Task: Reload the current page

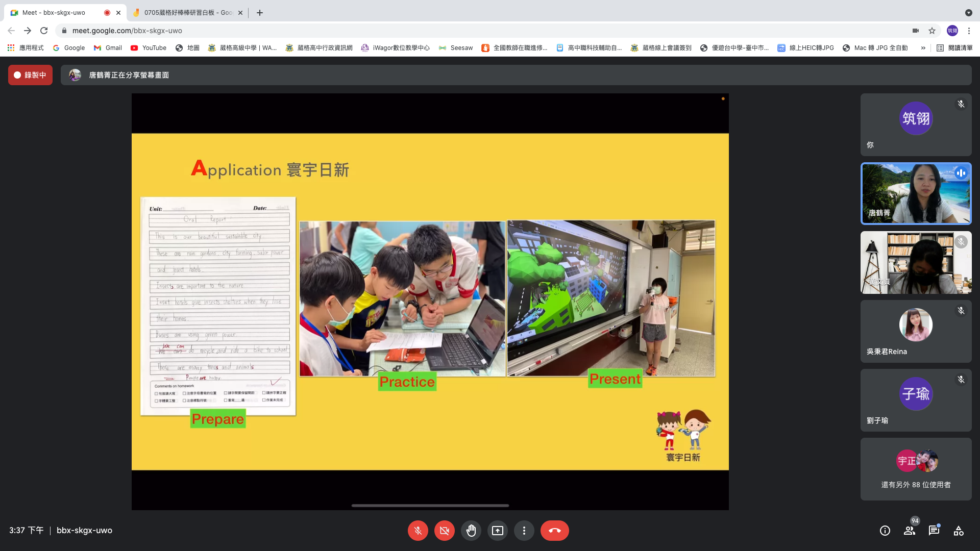Action: click(44, 31)
